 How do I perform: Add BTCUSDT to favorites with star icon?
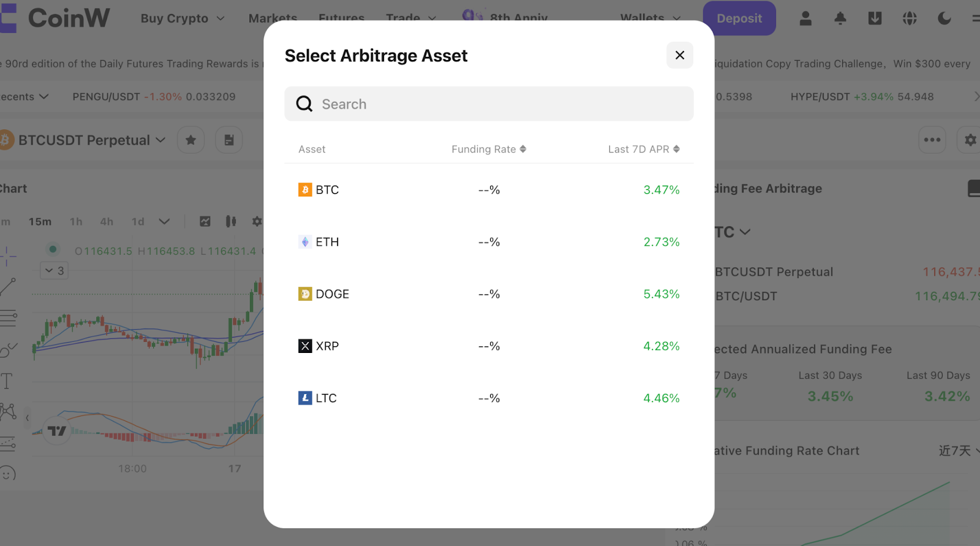(x=190, y=140)
